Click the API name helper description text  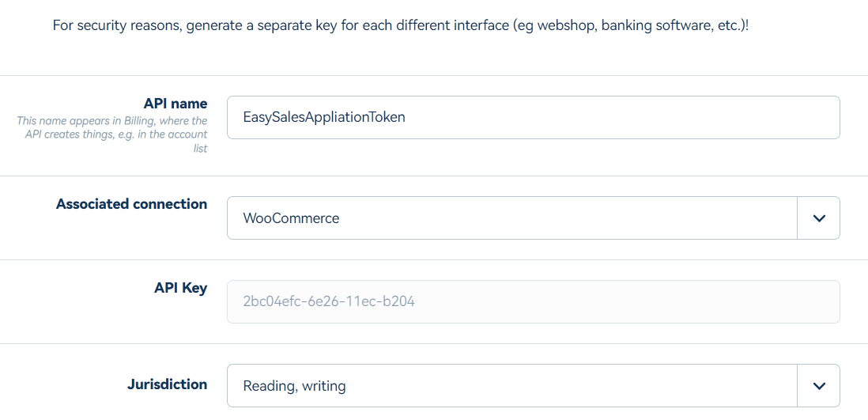coord(111,134)
